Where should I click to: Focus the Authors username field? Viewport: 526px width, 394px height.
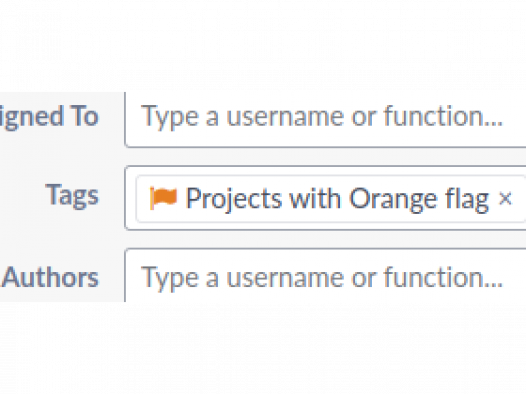[x=325, y=275]
